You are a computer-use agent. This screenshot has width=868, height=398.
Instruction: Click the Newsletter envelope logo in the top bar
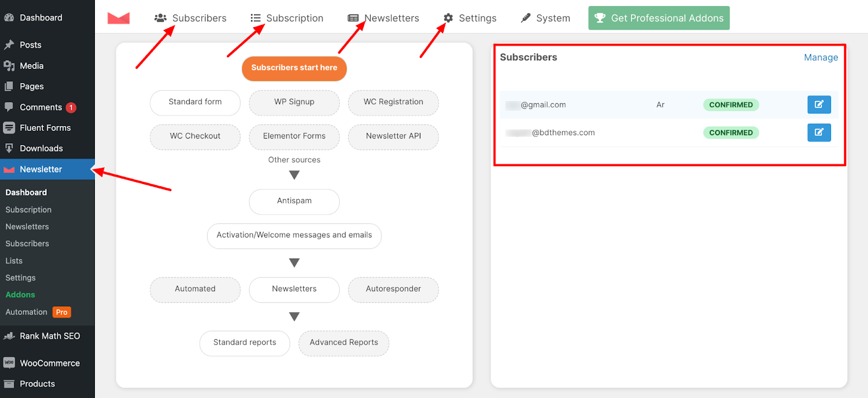click(x=118, y=18)
